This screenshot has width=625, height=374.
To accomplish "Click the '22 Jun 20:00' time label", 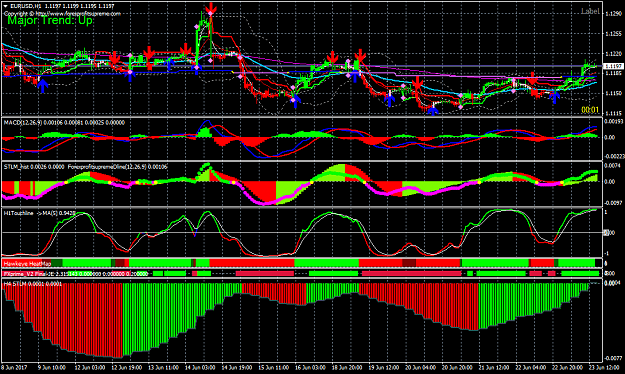I will pyautogui.click(x=568, y=367).
